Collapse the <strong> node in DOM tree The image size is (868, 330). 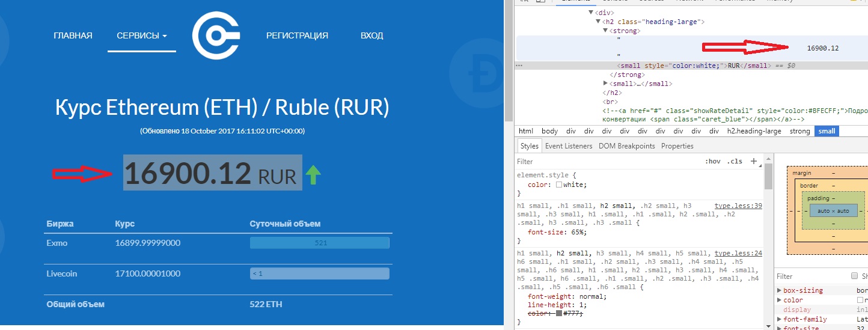pos(605,30)
